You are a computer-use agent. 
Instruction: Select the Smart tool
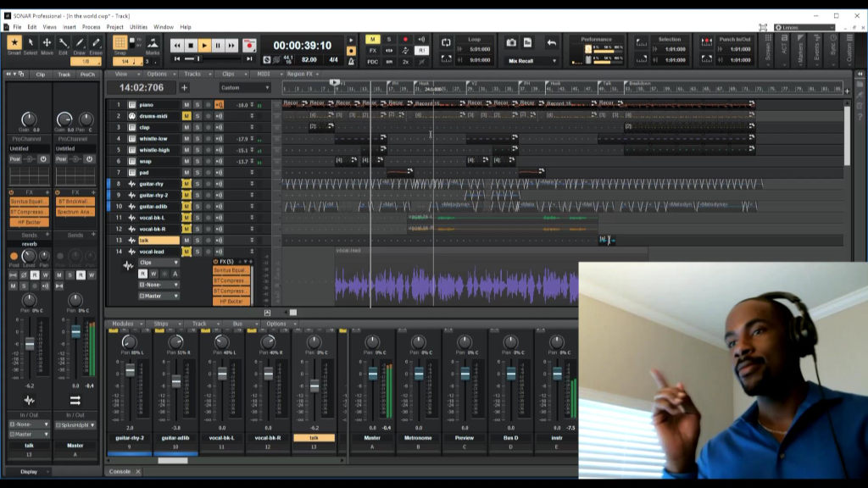point(14,44)
